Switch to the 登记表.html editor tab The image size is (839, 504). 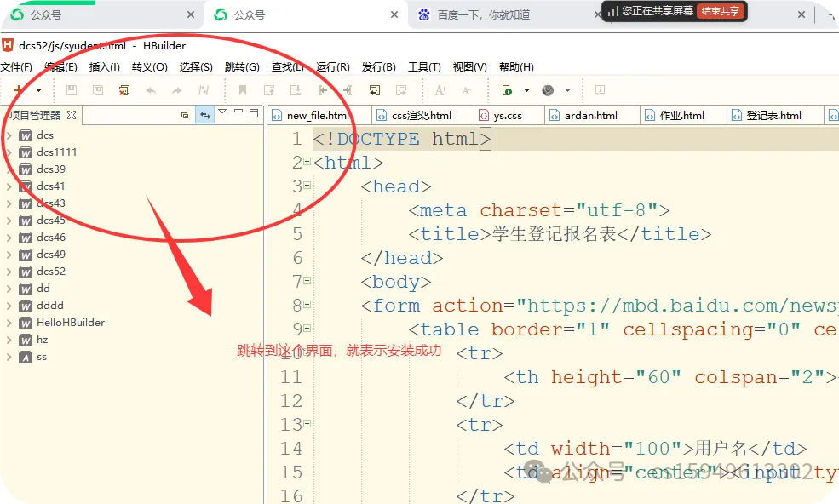[773, 115]
